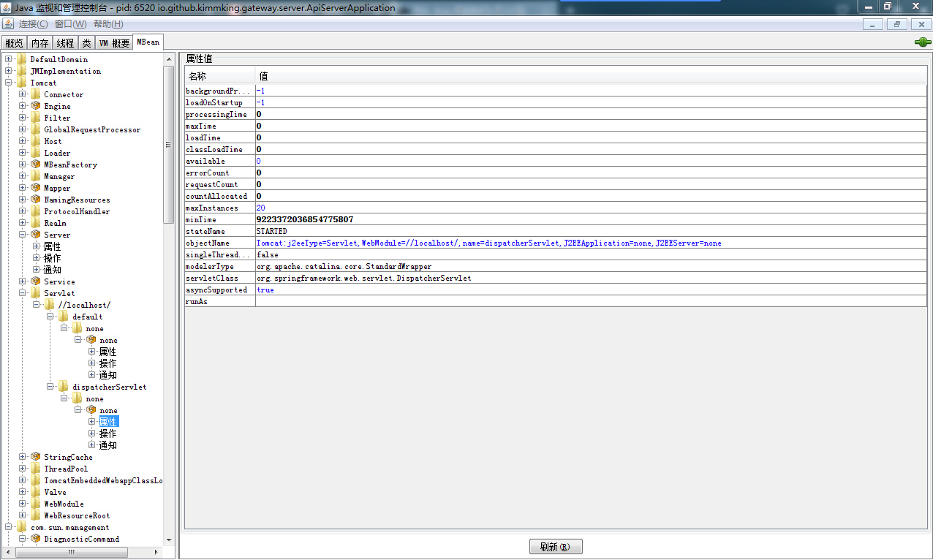Open the 线程 tab
The width and height of the screenshot is (933, 560).
pyautogui.click(x=65, y=43)
